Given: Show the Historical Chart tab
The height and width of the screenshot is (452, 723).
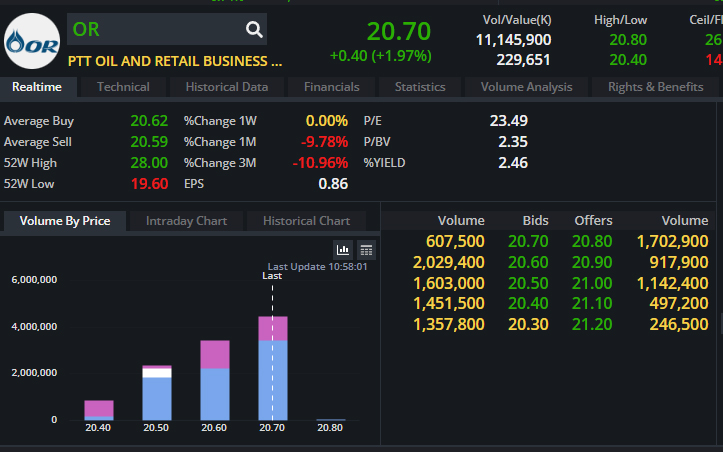Looking at the screenshot, I should click(x=306, y=221).
